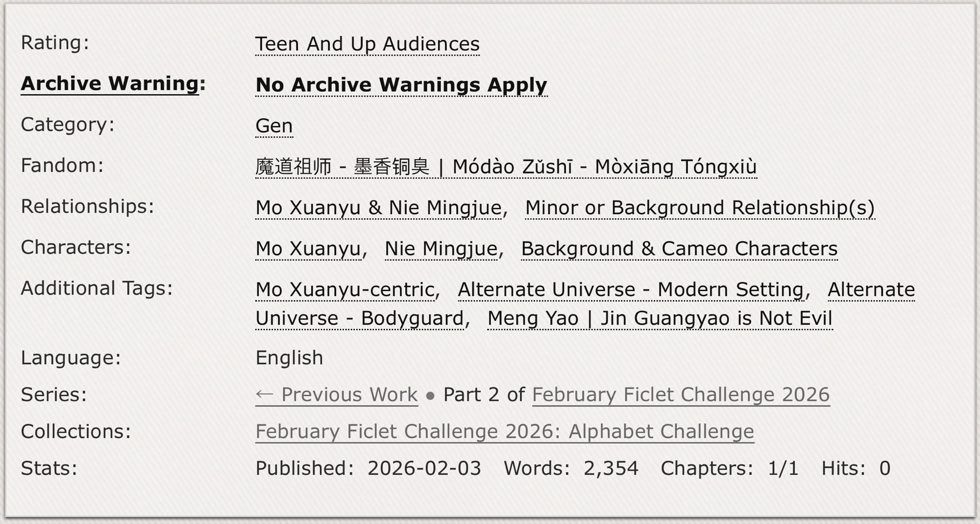Open Mo Xuanyu & Nie Mingjue relationship tag
The height and width of the screenshot is (524, 980).
(378, 208)
